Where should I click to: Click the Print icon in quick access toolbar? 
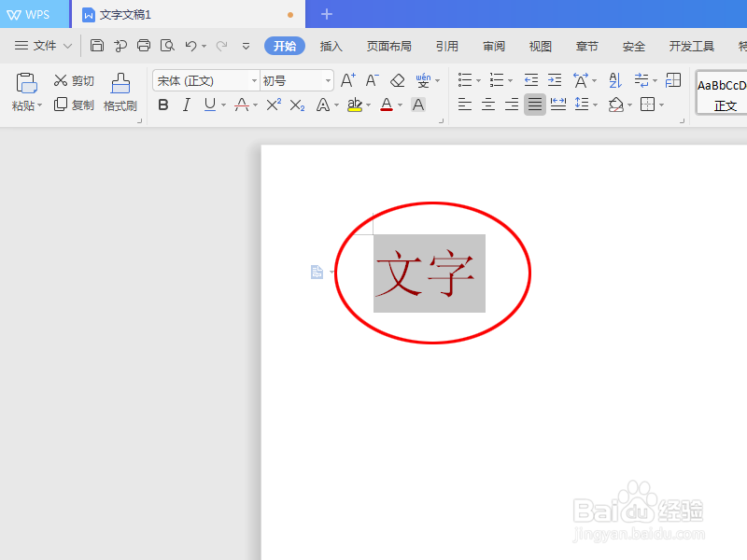[x=143, y=45]
